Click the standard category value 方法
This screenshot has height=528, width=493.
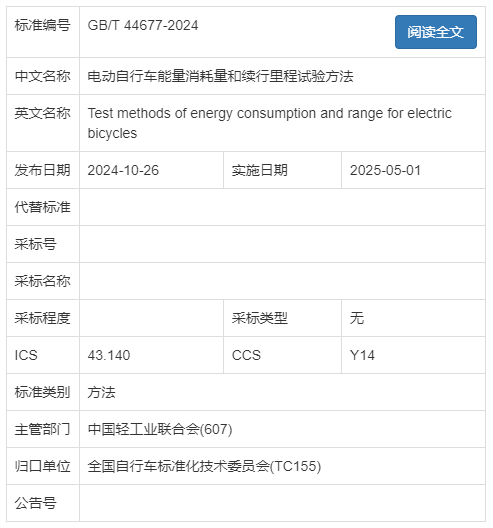101,392
